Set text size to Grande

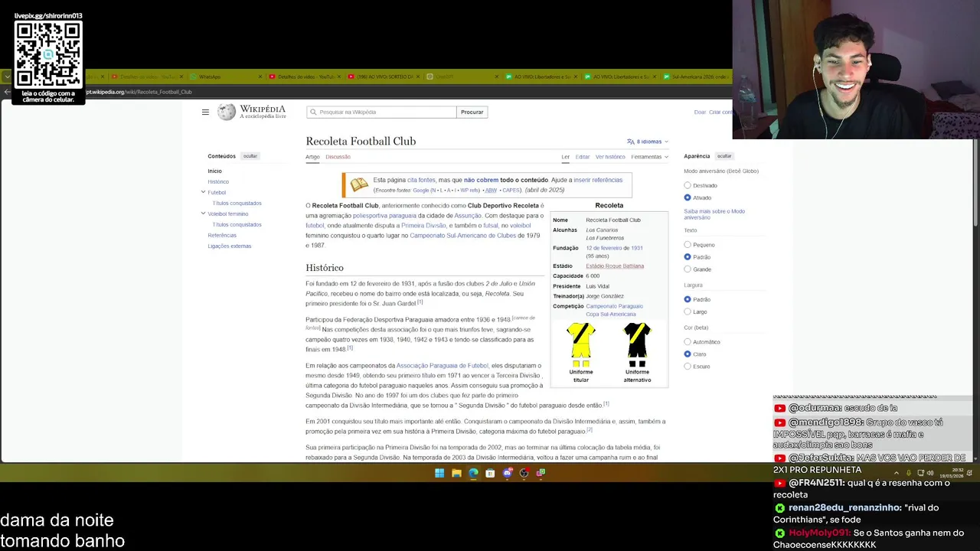click(687, 269)
